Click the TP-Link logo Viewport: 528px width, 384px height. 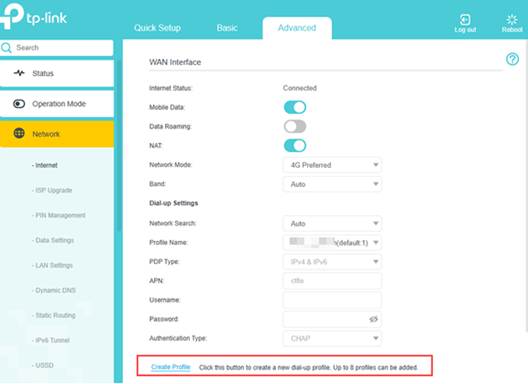point(34,16)
